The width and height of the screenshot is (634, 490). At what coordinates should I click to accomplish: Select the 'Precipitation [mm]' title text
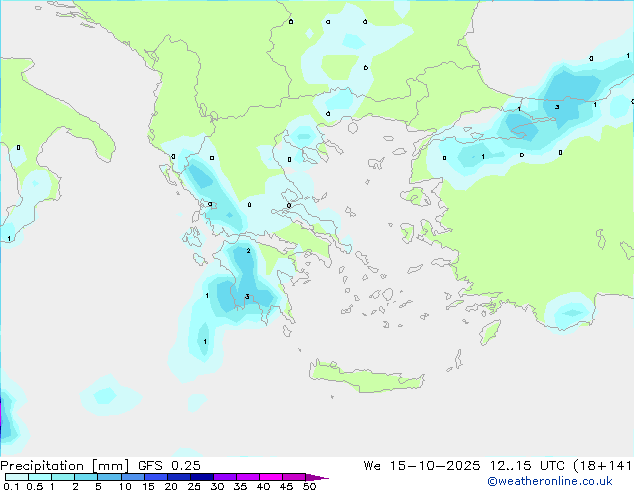[x=65, y=466]
